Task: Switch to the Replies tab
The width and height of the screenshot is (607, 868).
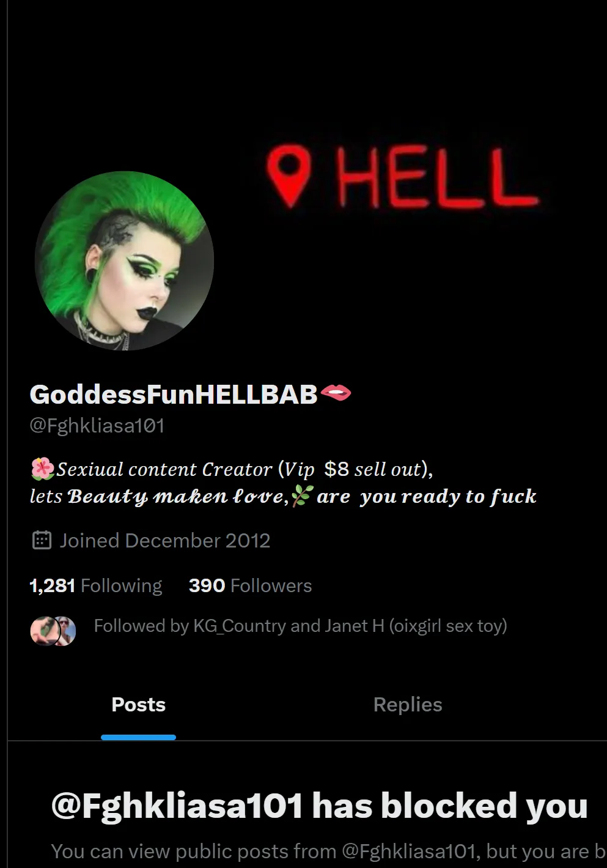Action: [x=408, y=705]
